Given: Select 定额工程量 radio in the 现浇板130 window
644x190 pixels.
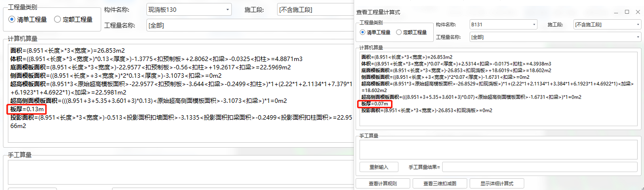Looking at the screenshot, I should coord(73,19).
